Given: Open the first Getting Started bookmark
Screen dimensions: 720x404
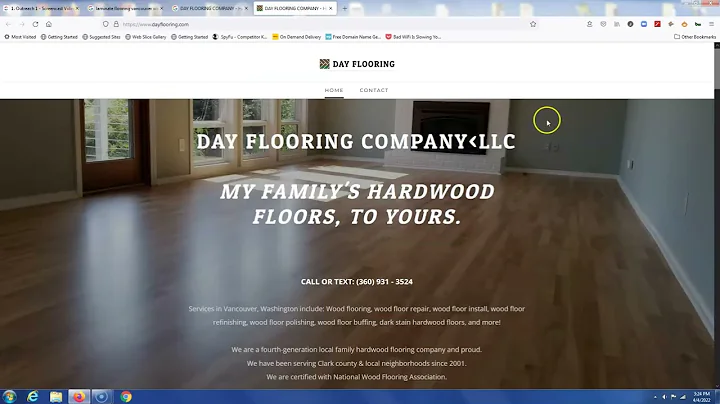Looking at the screenshot, I should 59,37.
